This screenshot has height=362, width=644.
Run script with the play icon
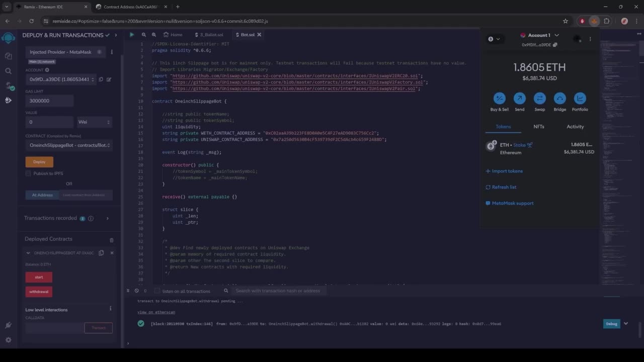pyautogui.click(x=132, y=35)
